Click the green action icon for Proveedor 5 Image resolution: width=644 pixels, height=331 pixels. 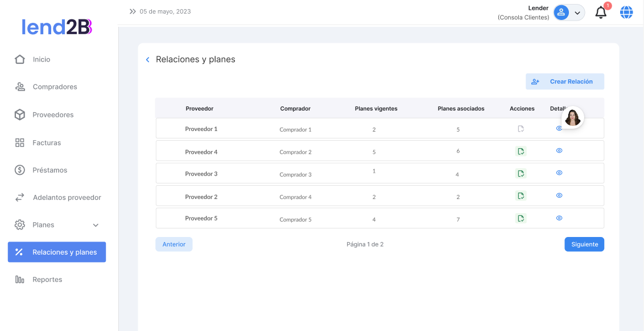pos(521,218)
